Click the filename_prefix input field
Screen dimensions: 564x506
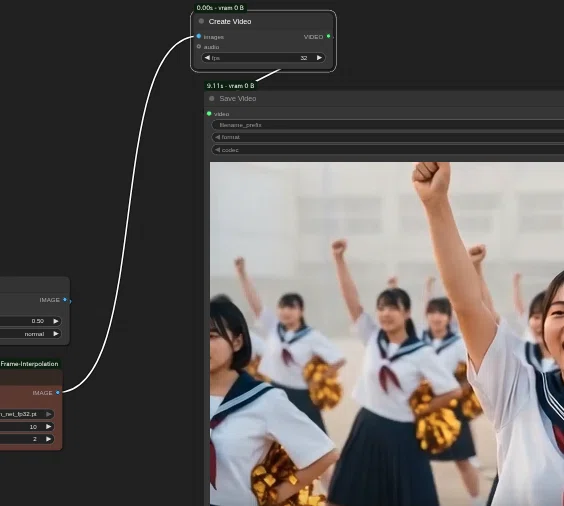coord(388,125)
